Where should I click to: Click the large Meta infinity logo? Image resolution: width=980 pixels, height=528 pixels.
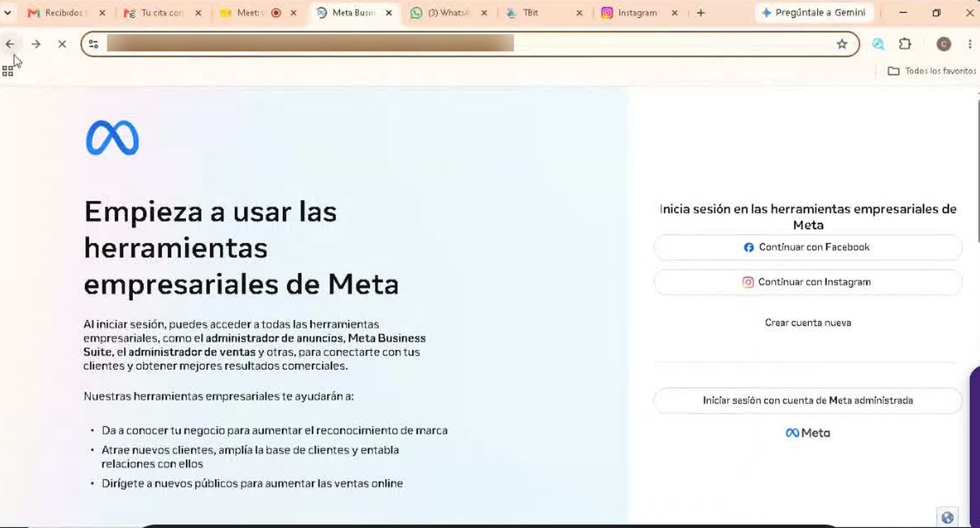(113, 138)
